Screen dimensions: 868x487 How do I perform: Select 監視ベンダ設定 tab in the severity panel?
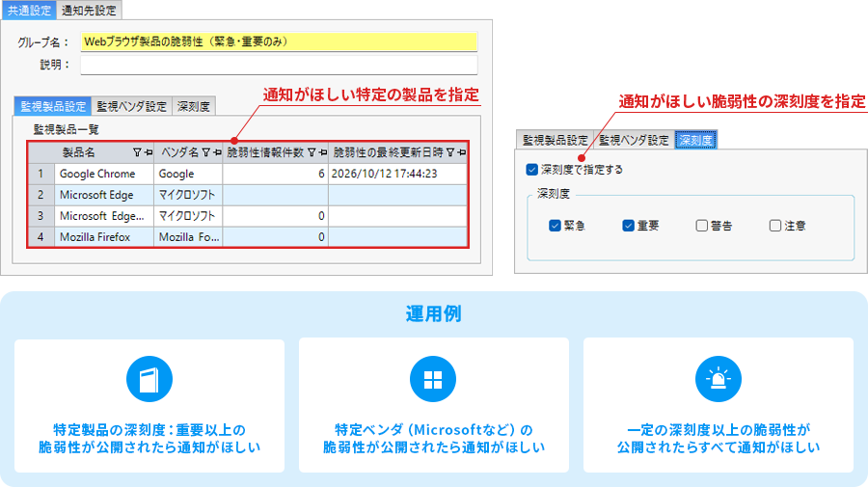pos(634,140)
